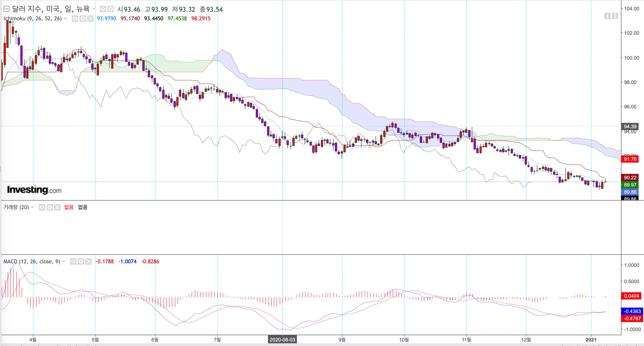The width and height of the screenshot is (644, 346).
Task: Expand Ichimoku indicator dropdown arrow
Action: click(66, 19)
